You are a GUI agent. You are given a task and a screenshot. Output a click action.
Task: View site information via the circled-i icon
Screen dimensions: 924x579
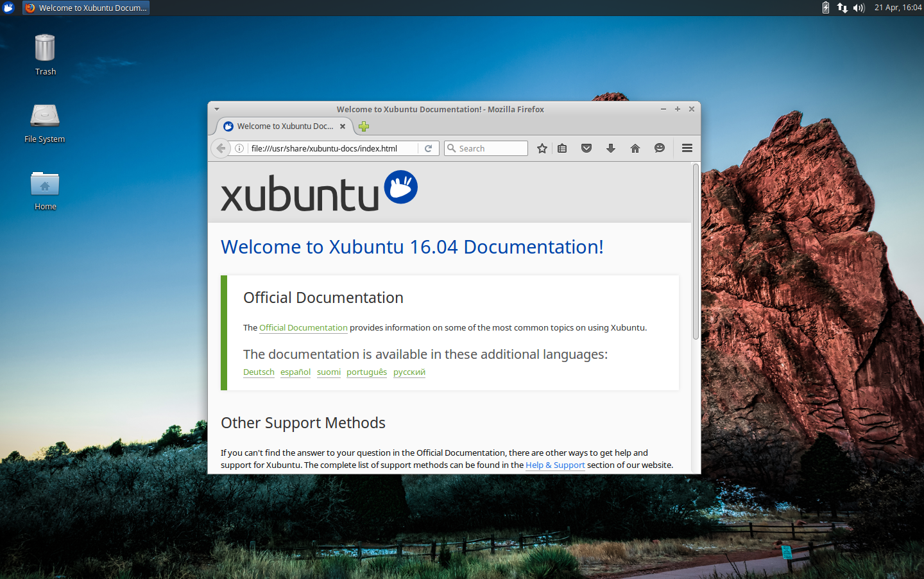click(x=239, y=148)
